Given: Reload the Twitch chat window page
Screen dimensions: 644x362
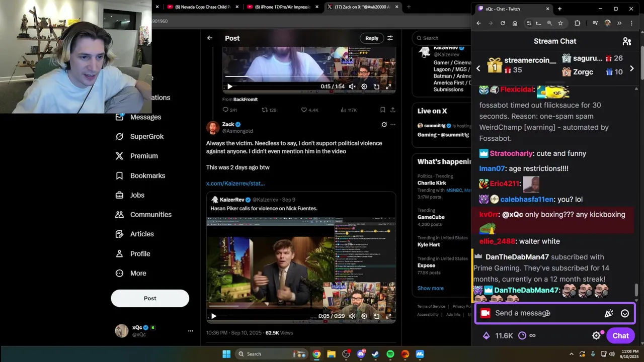Looking at the screenshot, I should (x=503, y=23).
